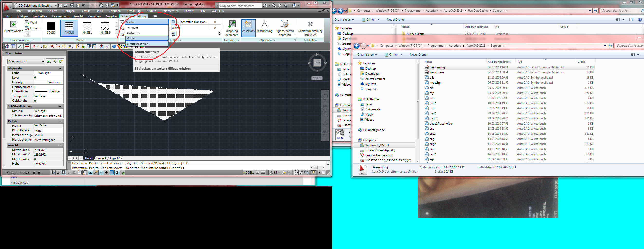The height and width of the screenshot is (249, 644).
Task: Click the back arrow in the front Support window
Action: (x=357, y=46)
